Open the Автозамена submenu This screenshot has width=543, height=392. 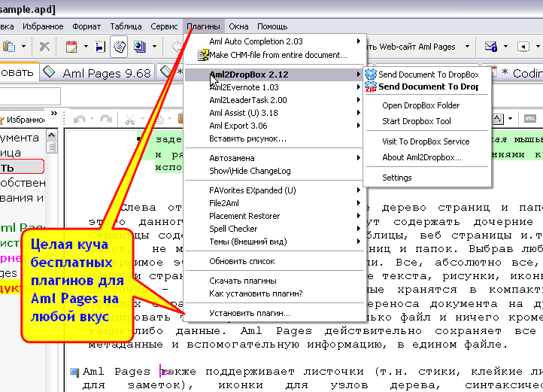pos(275,158)
